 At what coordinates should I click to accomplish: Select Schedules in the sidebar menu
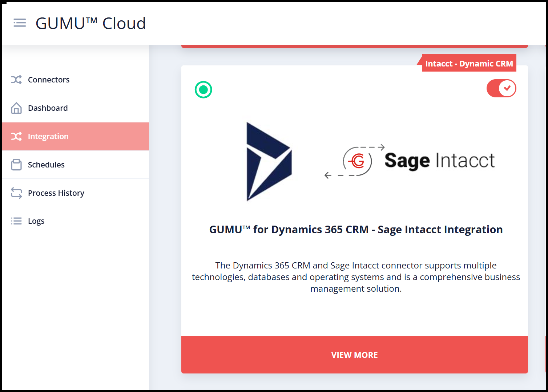pos(47,165)
